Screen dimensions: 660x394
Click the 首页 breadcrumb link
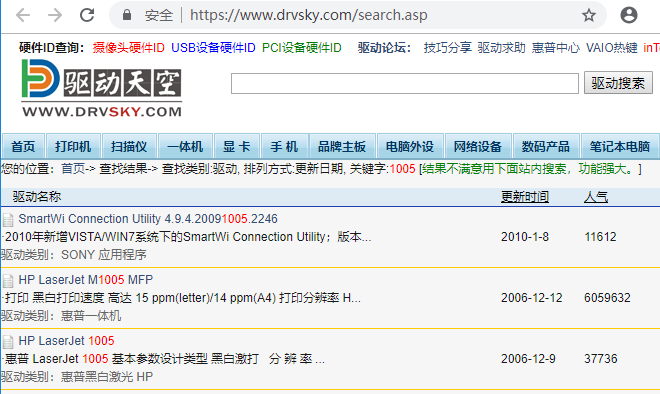coord(73,169)
